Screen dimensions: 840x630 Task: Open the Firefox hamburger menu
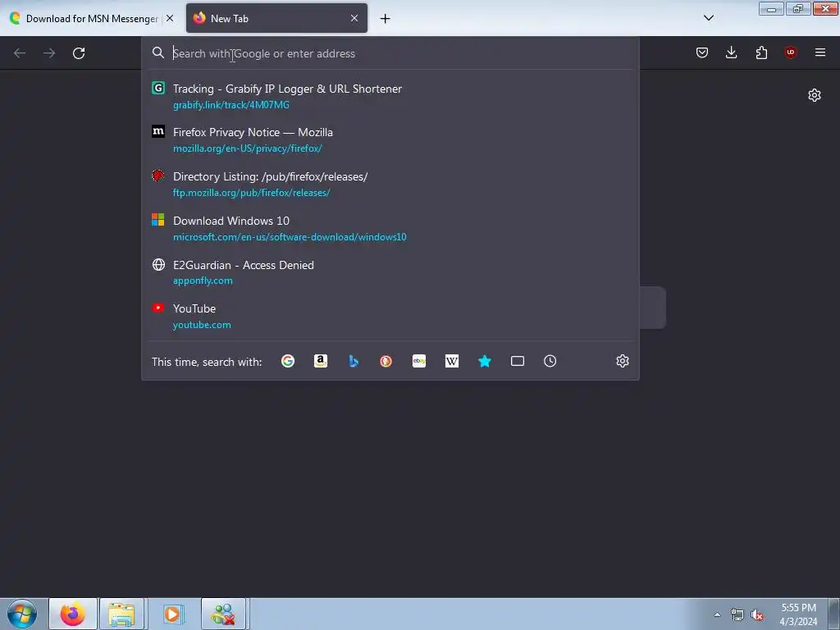click(x=820, y=52)
